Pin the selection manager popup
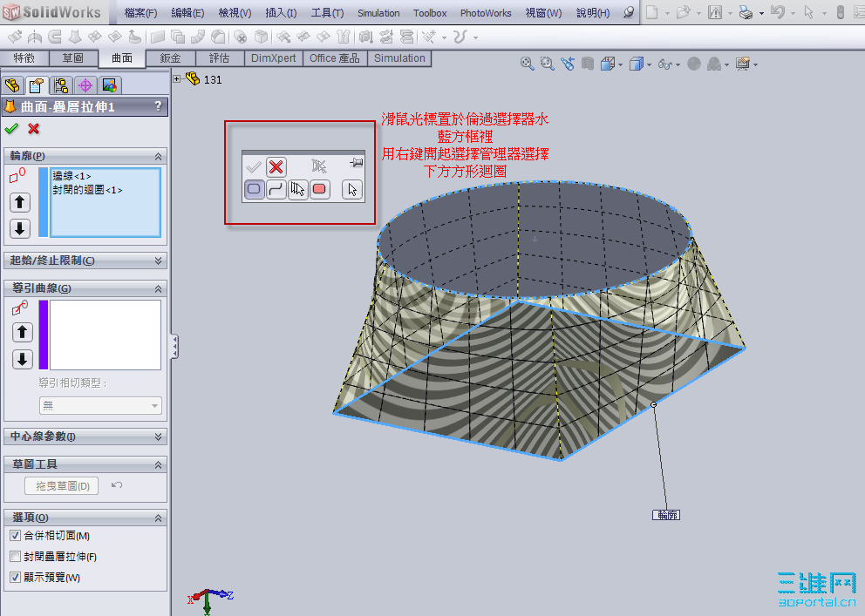This screenshot has height=616, width=865. [x=356, y=164]
